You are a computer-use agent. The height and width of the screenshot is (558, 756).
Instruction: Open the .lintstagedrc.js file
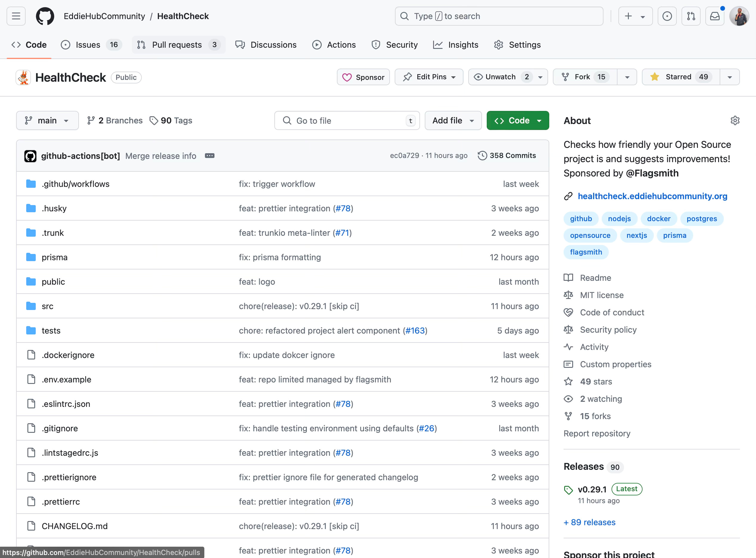(x=70, y=452)
